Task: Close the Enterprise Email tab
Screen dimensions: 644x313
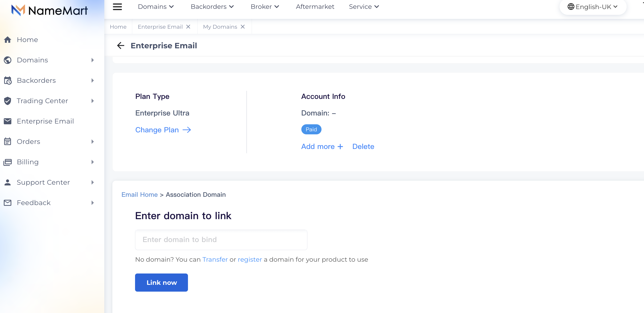Action: [x=188, y=27]
